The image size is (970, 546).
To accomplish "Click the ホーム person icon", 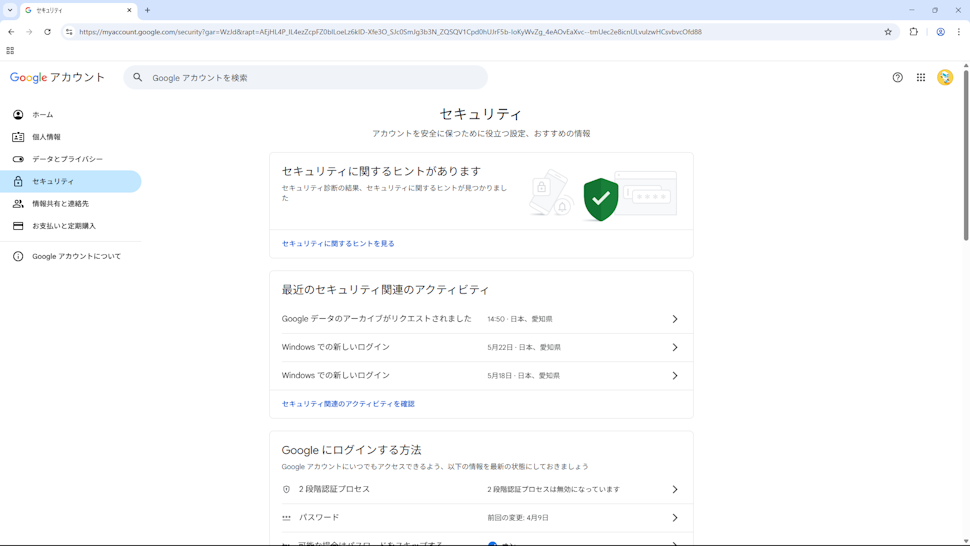I will [18, 114].
